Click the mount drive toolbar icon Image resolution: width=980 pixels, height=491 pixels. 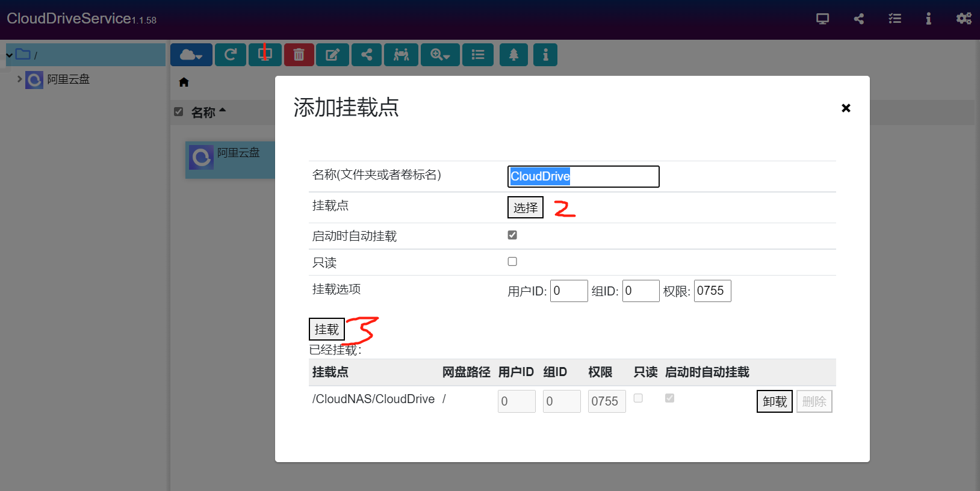[x=265, y=55]
